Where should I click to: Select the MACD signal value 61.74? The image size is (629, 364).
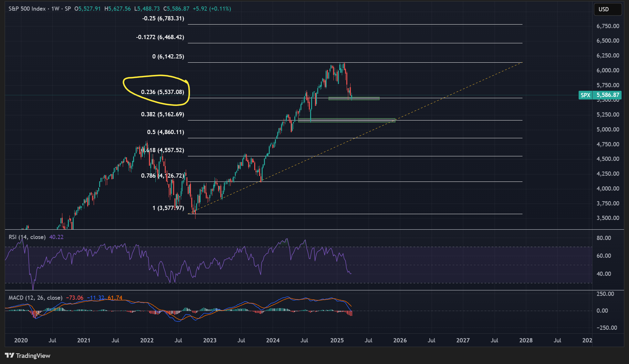click(x=115, y=298)
